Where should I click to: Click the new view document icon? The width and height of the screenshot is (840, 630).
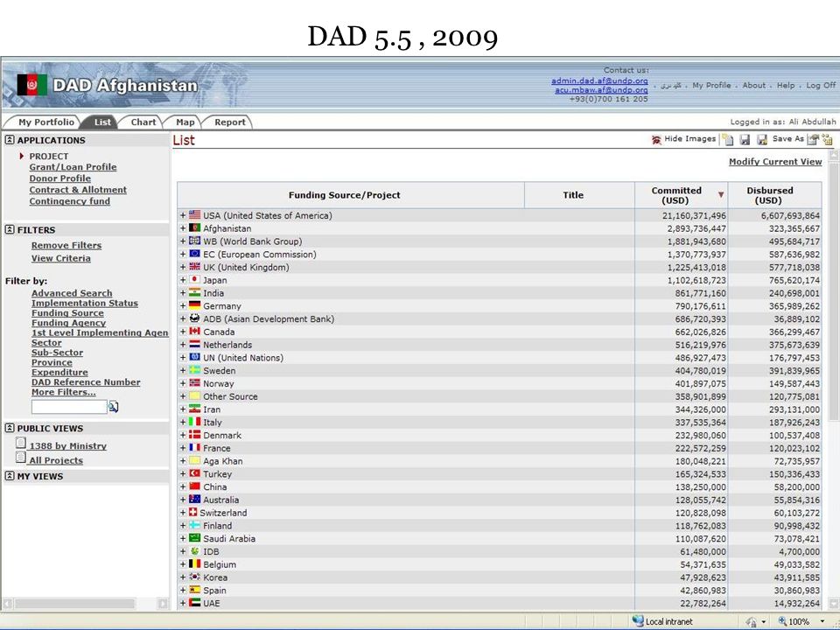click(727, 140)
